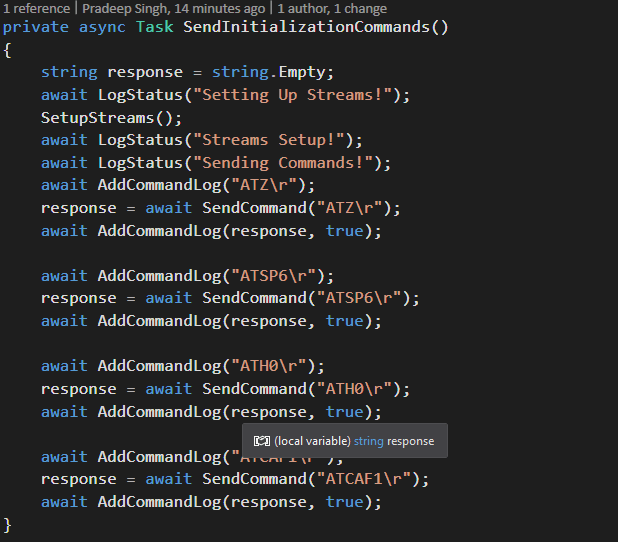The height and width of the screenshot is (542, 618).
Task: Click the 'async' keyword in the method signature
Action: pyautogui.click(x=102, y=27)
